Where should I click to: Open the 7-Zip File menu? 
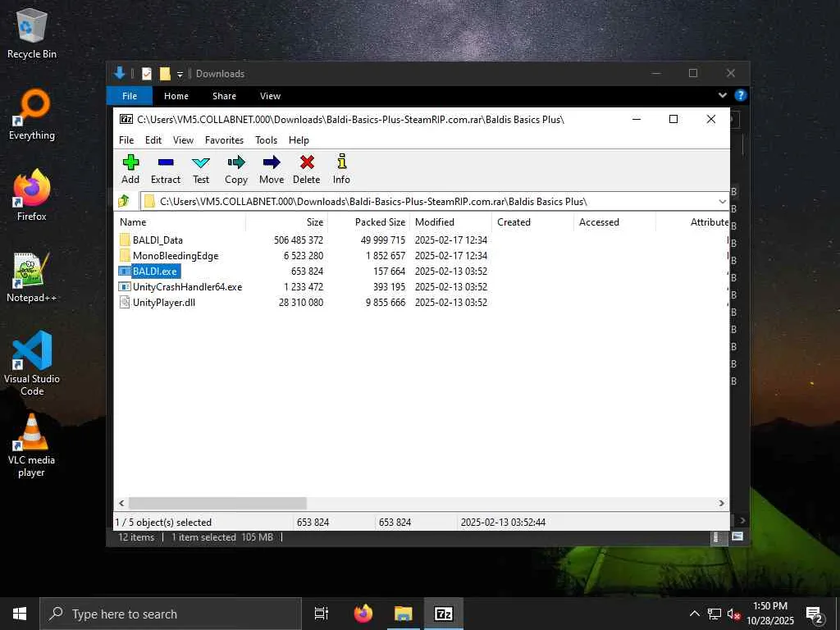coord(126,139)
